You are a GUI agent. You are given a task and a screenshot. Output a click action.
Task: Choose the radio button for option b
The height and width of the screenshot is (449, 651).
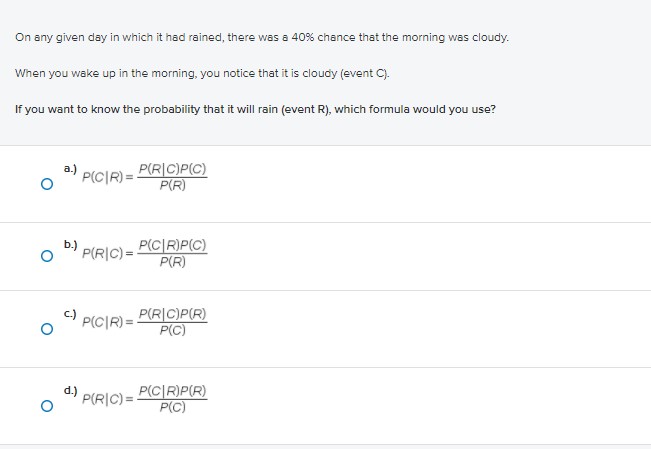tap(47, 256)
